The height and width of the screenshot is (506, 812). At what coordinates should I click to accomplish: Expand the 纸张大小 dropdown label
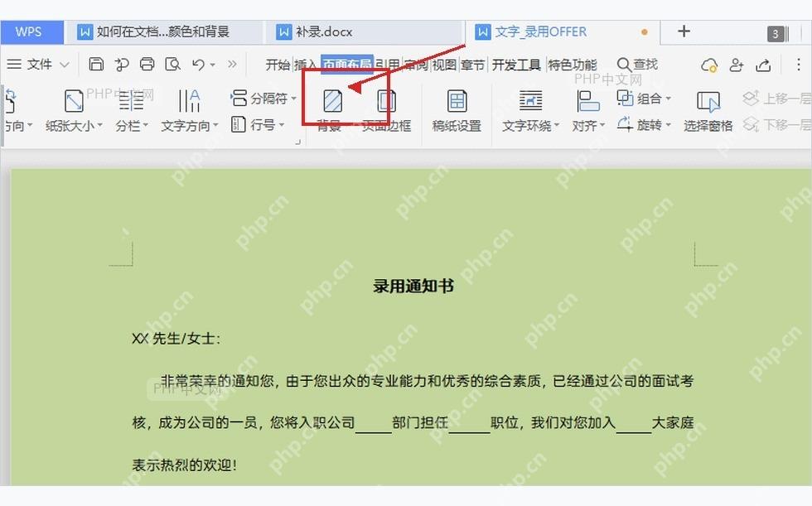pos(74,126)
